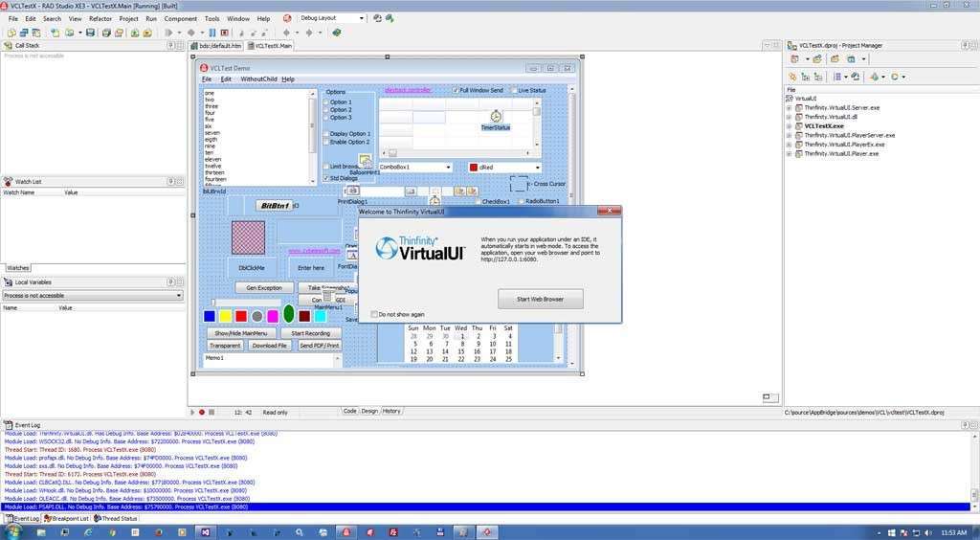Click the Start Recording button
This screenshot has height=540, width=980.
click(311, 334)
